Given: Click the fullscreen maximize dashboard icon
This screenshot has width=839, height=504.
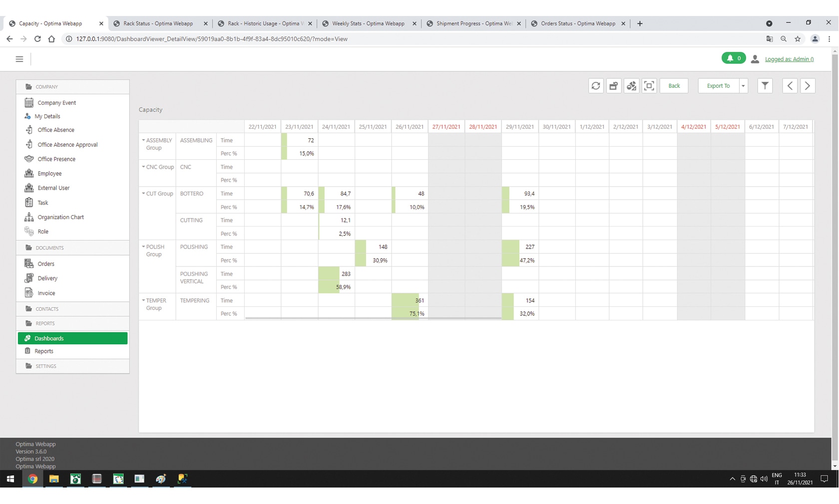Looking at the screenshot, I should tap(649, 86).
